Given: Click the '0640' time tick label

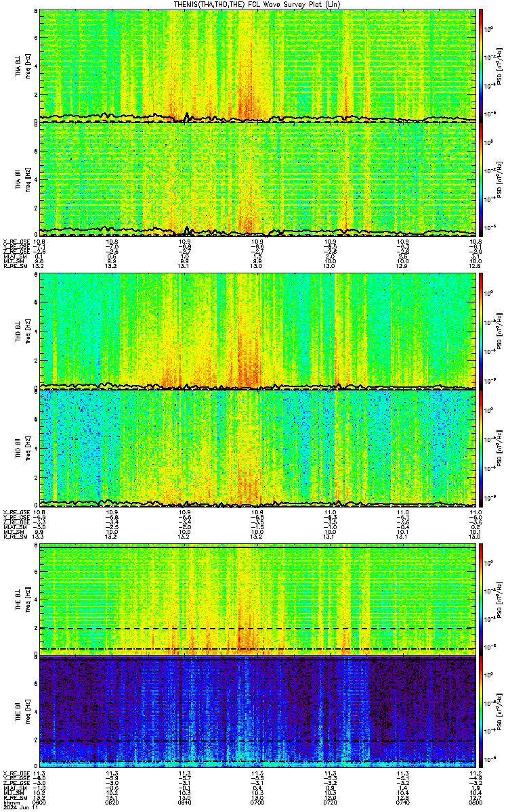Looking at the screenshot, I should [x=185, y=803].
